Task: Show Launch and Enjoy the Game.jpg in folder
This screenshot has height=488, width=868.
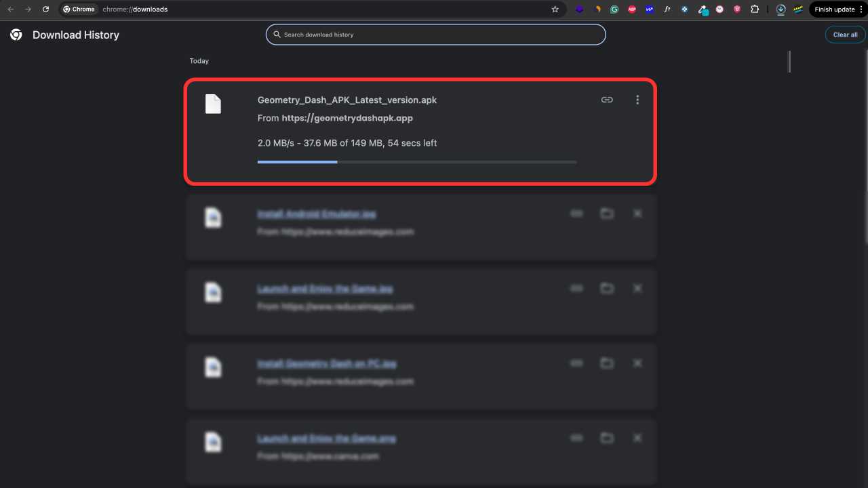Action: [607, 288]
